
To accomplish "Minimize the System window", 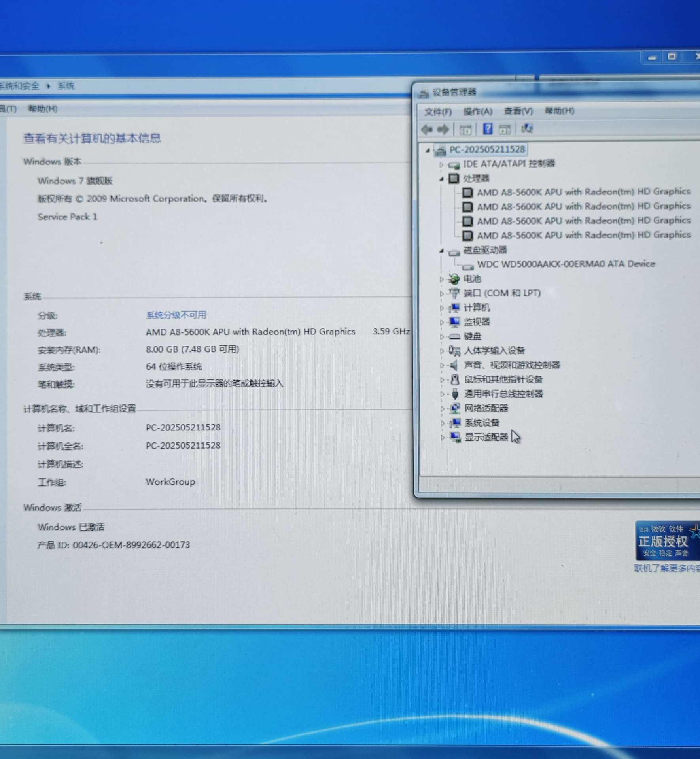I will point(652,58).
